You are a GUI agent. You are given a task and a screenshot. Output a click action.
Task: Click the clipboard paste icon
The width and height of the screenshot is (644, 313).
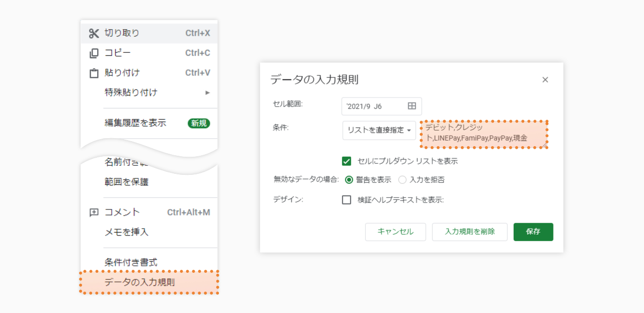coord(94,73)
